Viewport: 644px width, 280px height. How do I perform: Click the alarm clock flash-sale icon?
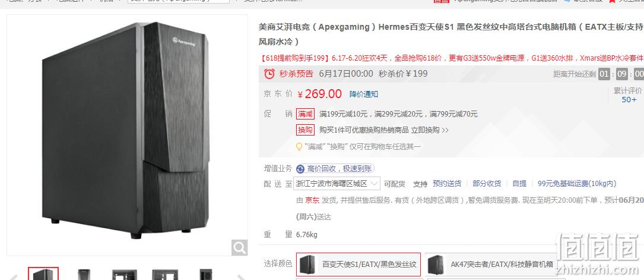(x=269, y=74)
